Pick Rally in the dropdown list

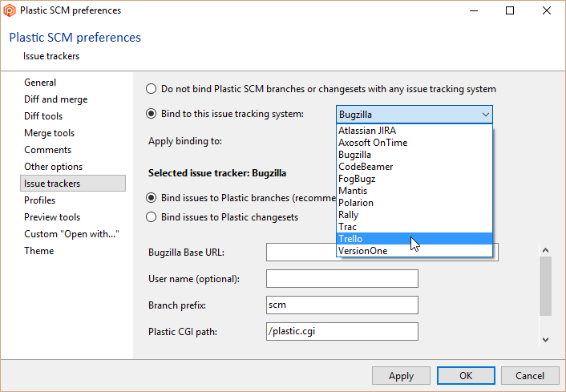414,215
